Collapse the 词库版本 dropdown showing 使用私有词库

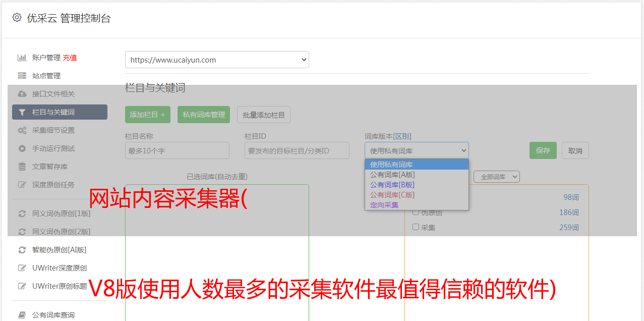[417, 150]
